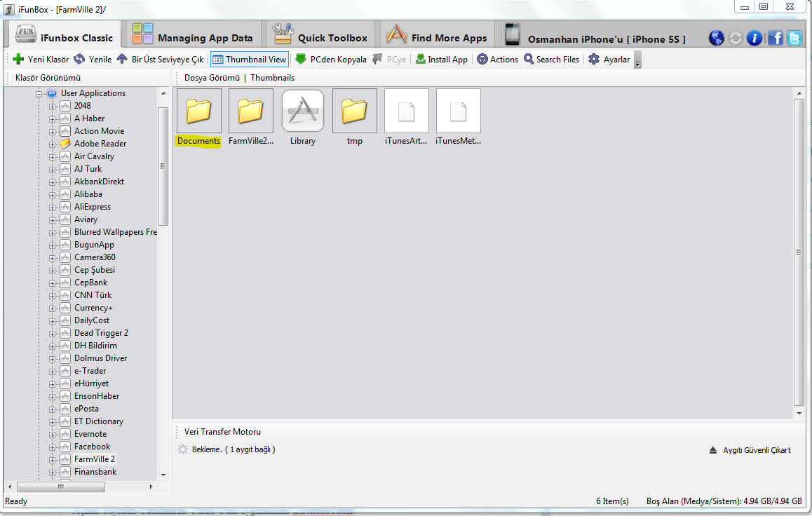The width and height of the screenshot is (812, 516).
Task: Expand the Camera360 node
Action: tap(52, 258)
